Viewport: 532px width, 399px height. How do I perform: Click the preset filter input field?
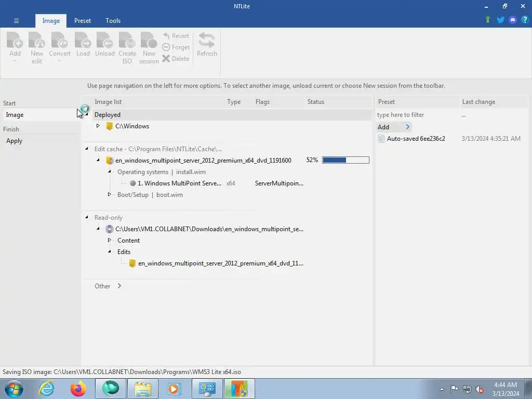click(x=417, y=115)
